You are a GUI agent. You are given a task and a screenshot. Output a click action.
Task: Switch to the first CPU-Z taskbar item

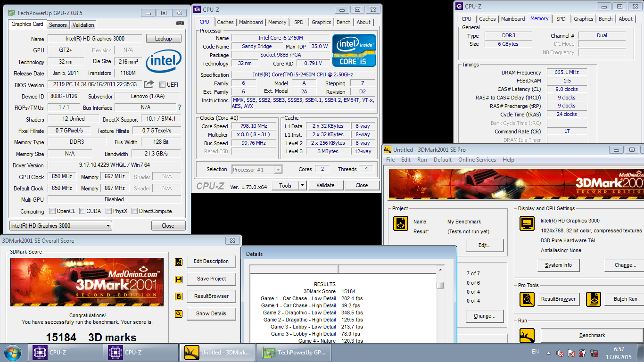(x=66, y=353)
